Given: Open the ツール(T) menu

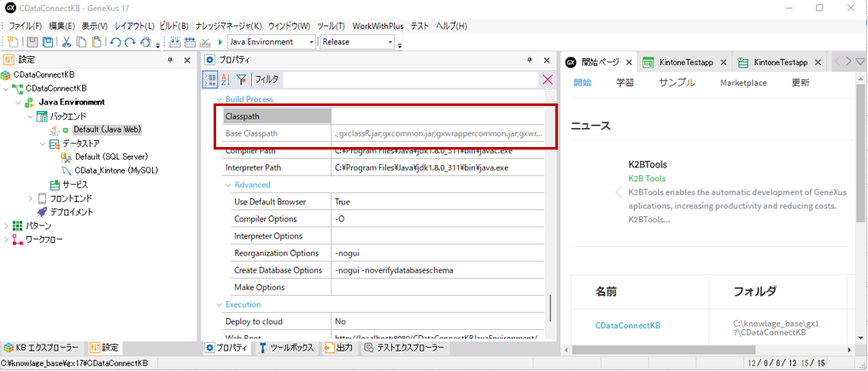Looking at the screenshot, I should 331,26.
